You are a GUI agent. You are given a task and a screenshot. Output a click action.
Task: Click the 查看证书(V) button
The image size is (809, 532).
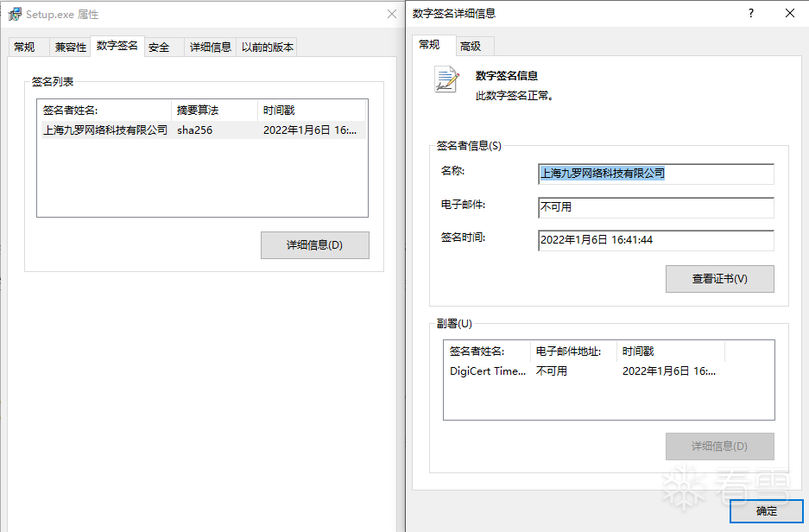pyautogui.click(x=720, y=279)
